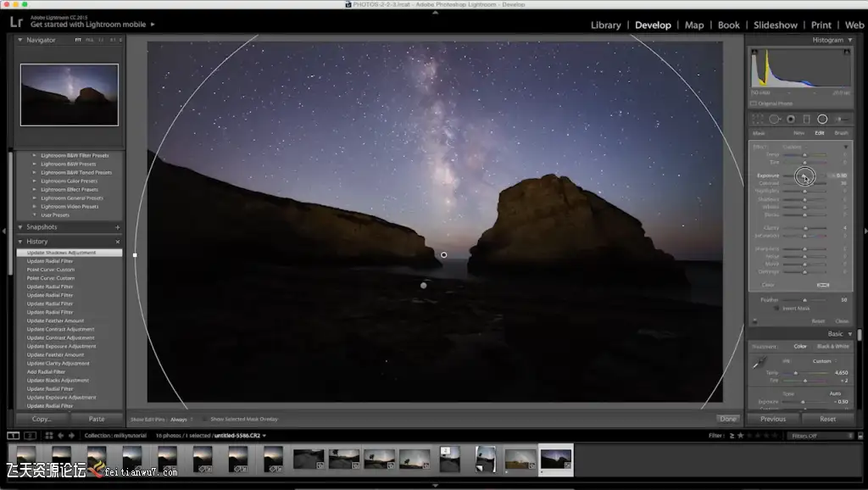The image size is (868, 490).
Task: Select the Crop Overlay tool
Action: click(x=758, y=119)
